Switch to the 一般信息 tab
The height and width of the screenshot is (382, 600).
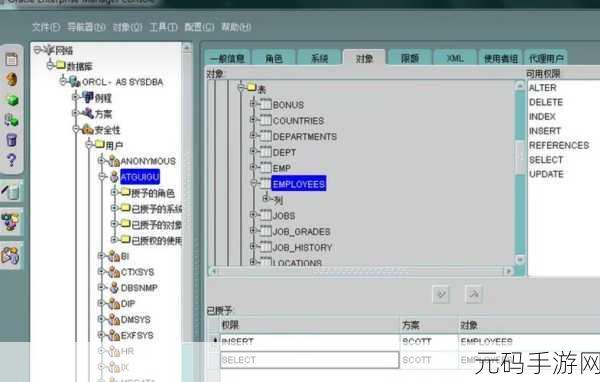click(x=227, y=58)
